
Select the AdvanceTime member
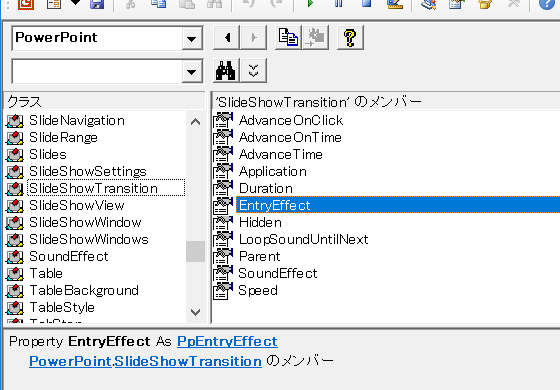[281, 154]
